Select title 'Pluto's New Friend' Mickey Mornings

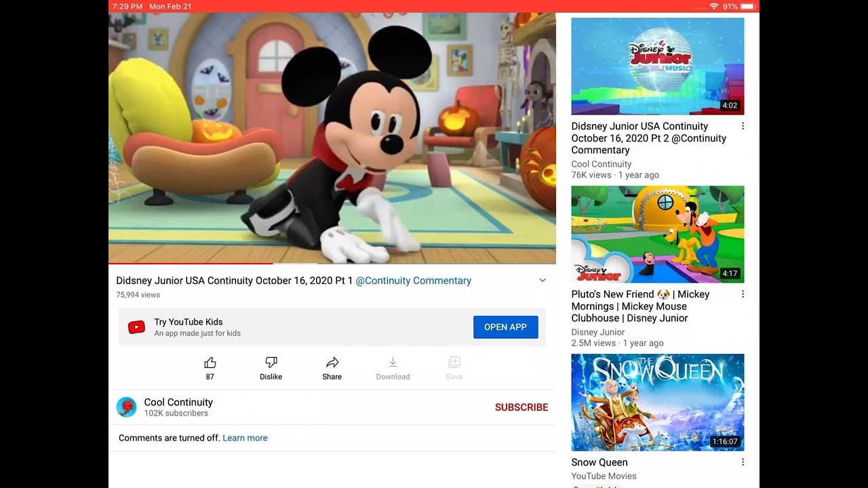640,306
